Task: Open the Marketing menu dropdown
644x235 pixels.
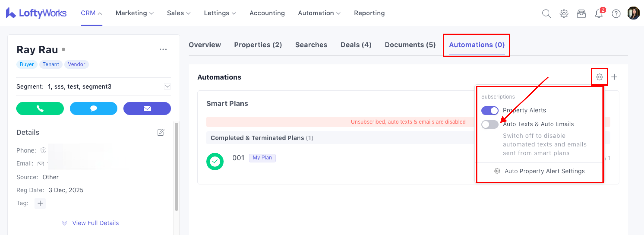Action: (134, 13)
